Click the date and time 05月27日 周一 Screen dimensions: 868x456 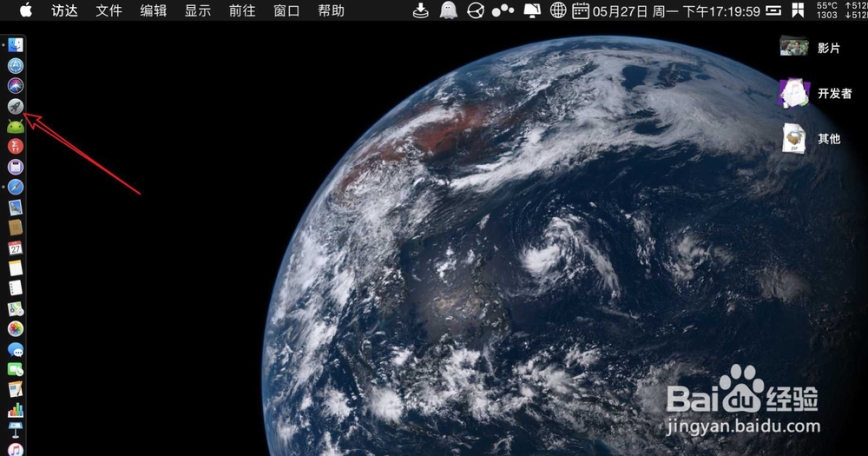click(676, 11)
